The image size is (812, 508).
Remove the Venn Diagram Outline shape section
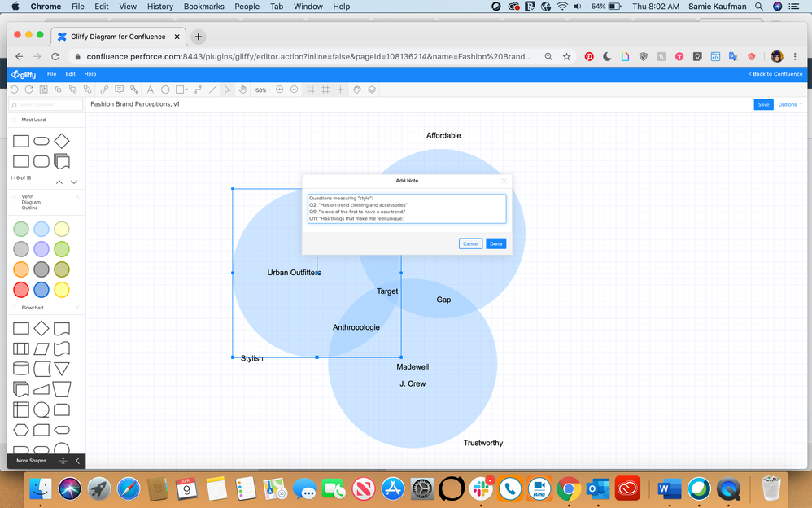(77, 196)
